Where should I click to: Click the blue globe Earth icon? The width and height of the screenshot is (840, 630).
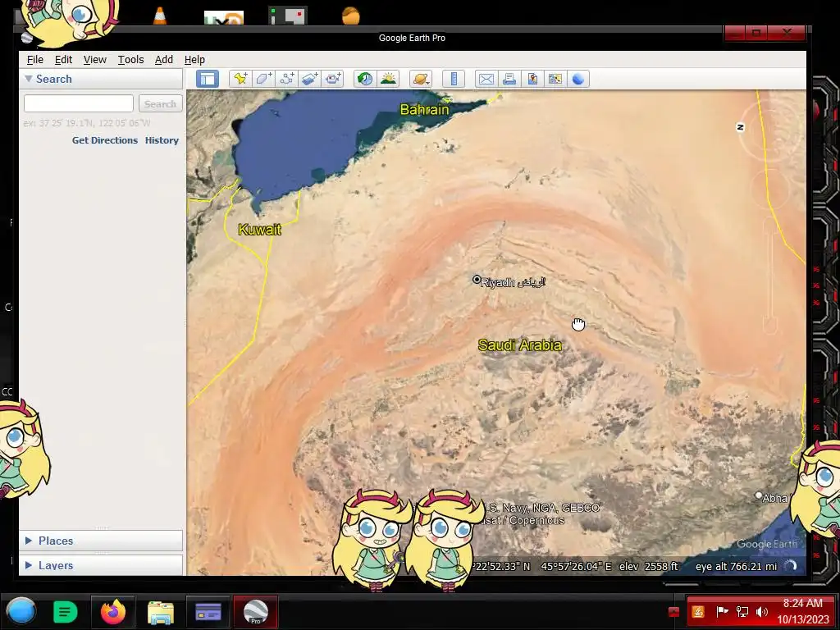click(578, 80)
